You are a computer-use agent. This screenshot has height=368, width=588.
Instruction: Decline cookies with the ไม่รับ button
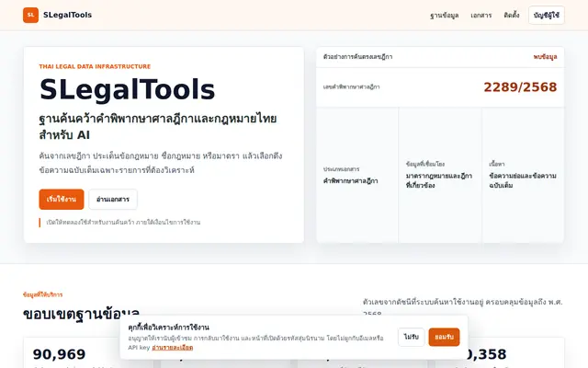[411, 337]
